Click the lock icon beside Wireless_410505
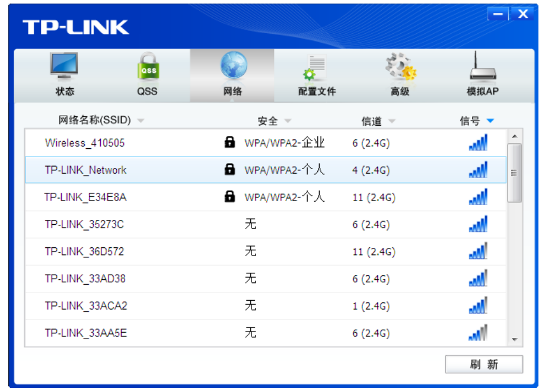 229,142
